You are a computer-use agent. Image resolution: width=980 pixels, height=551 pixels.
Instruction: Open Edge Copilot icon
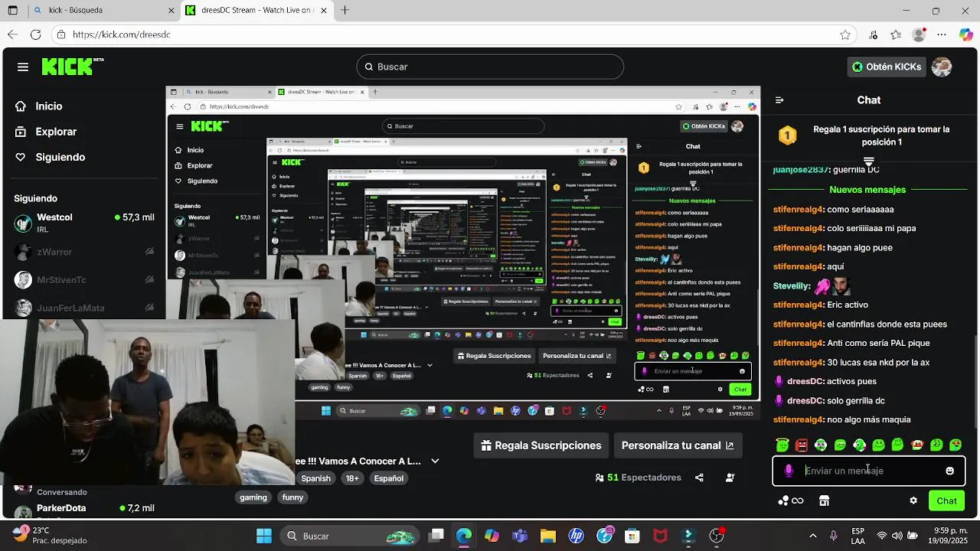(966, 34)
